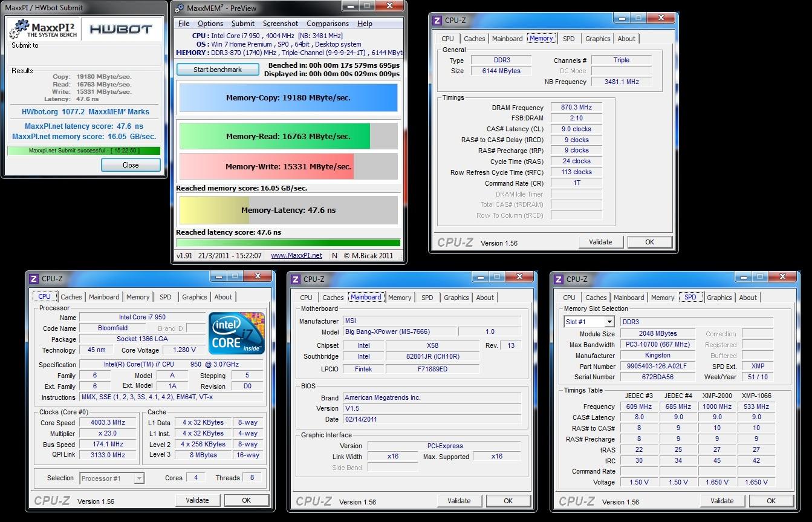Open the Help menu in MaxxMEM
812x522 pixels.
click(x=365, y=24)
